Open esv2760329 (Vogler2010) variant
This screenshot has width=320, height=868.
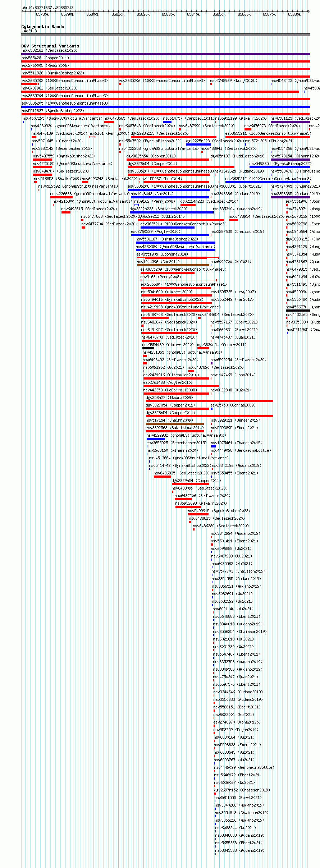pos(156,231)
